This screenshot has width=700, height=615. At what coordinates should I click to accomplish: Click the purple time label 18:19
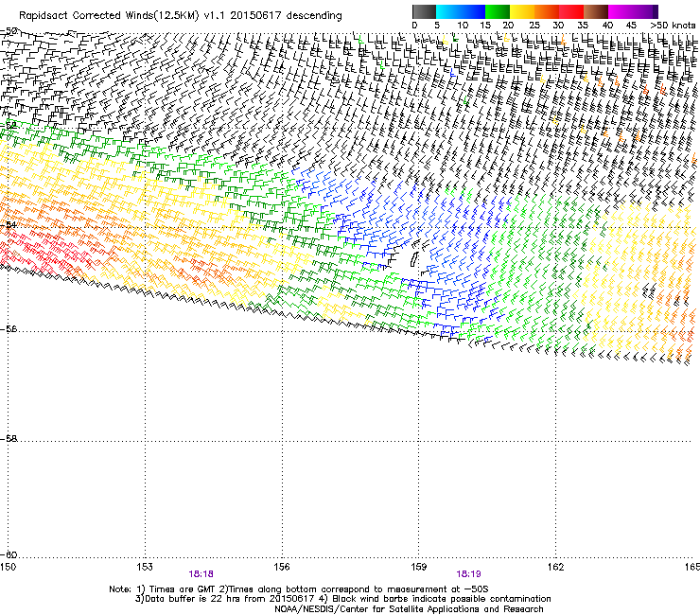tap(468, 574)
